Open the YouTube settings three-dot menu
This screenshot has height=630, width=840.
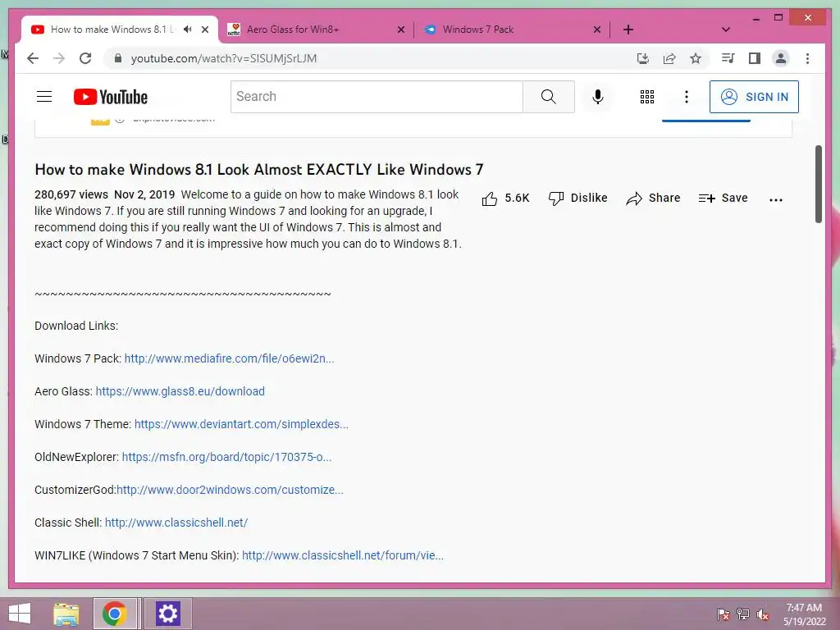(x=687, y=97)
